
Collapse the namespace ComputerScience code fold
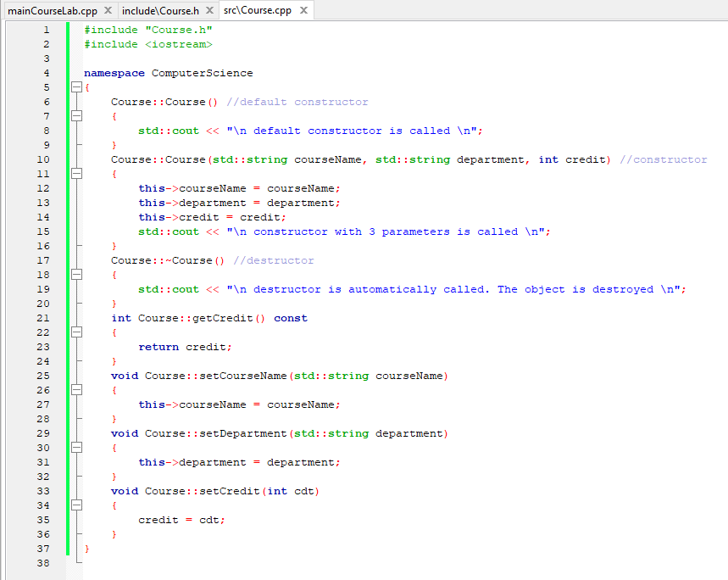tap(77, 87)
